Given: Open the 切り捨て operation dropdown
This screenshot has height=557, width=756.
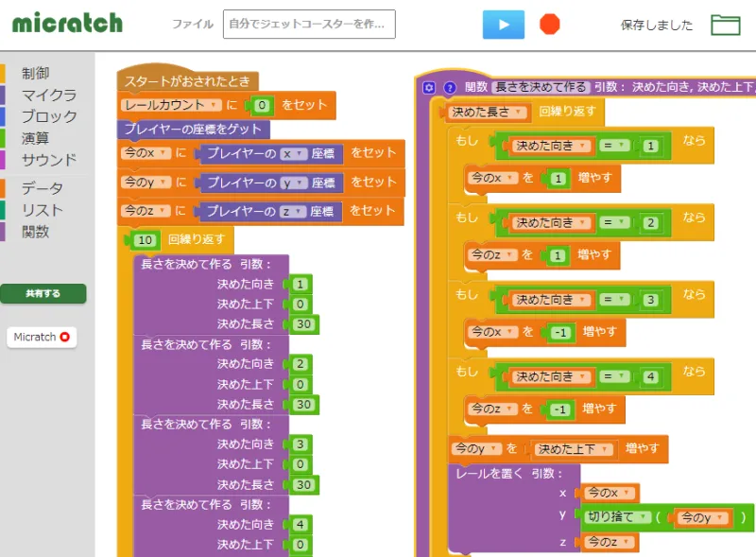Looking at the screenshot, I should click(617, 517).
